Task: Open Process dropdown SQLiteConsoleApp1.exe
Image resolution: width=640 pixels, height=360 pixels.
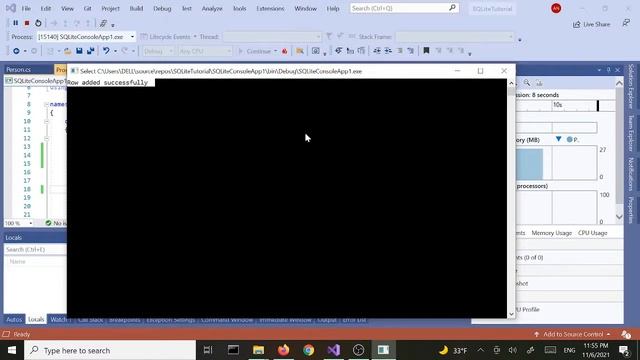Action: coord(86,37)
